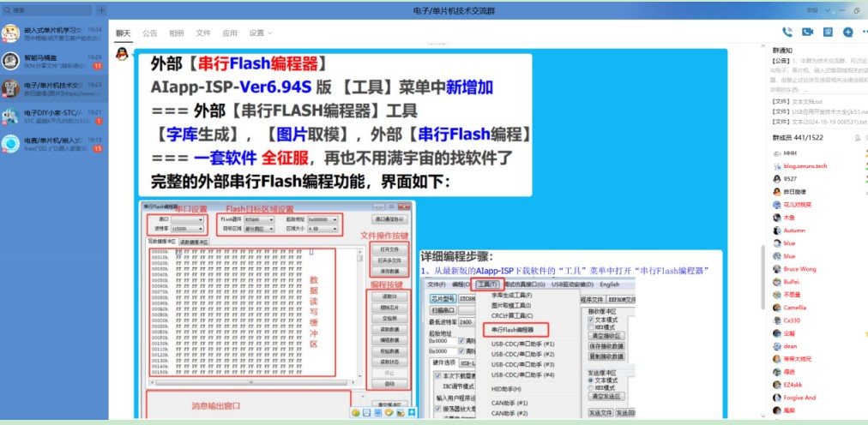Click the plus button beside the search box
This screenshot has height=425, width=868.
coord(101,10)
